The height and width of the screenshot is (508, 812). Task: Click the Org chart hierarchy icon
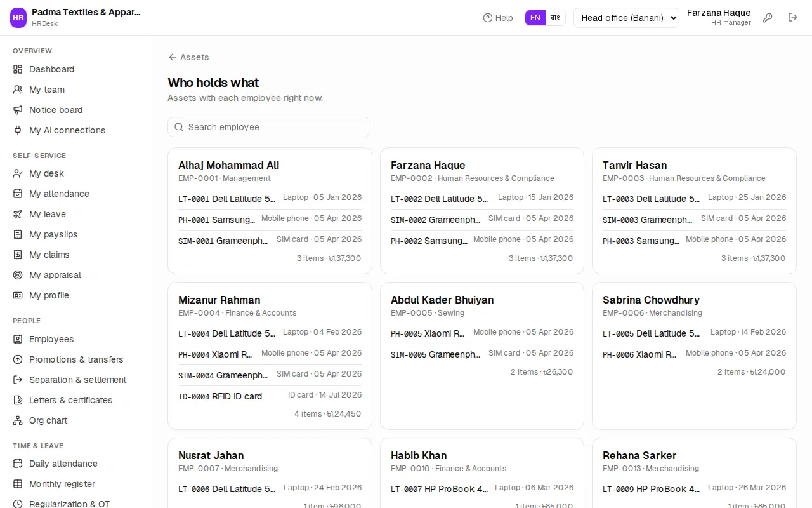click(x=18, y=420)
